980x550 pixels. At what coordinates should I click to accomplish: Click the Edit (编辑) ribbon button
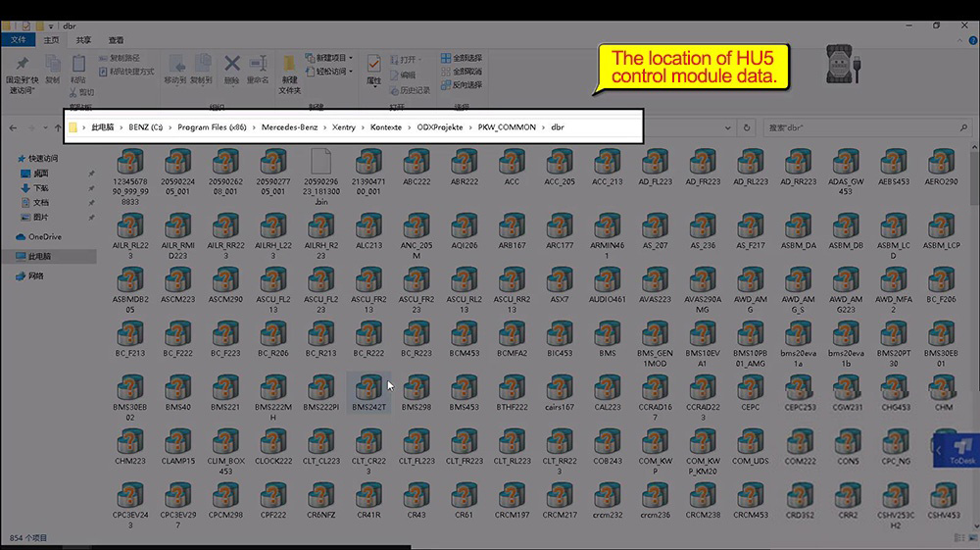[x=403, y=75]
